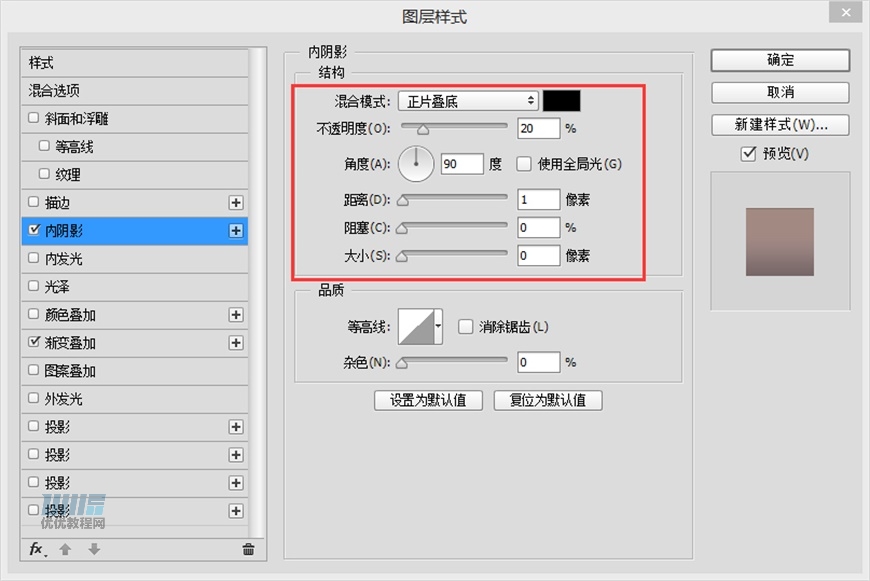Focus the 阻塞 value field
This screenshot has height=581, width=870.
coord(538,228)
